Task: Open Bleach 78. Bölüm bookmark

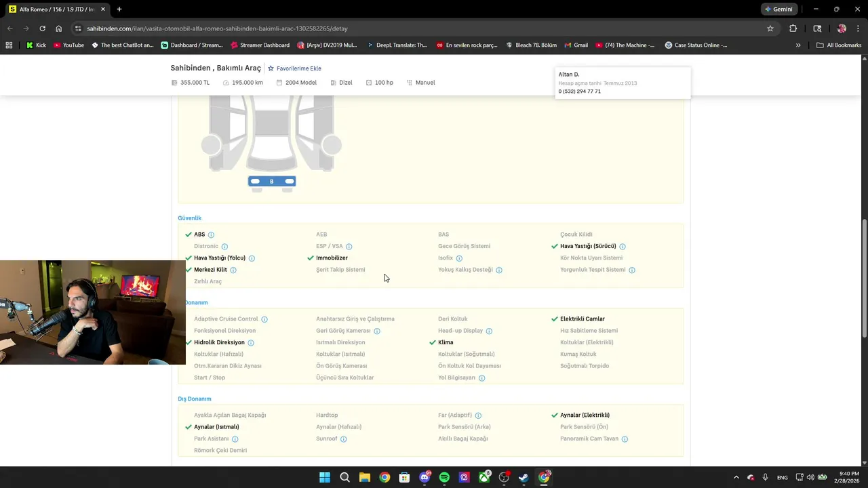Action: 530,45
